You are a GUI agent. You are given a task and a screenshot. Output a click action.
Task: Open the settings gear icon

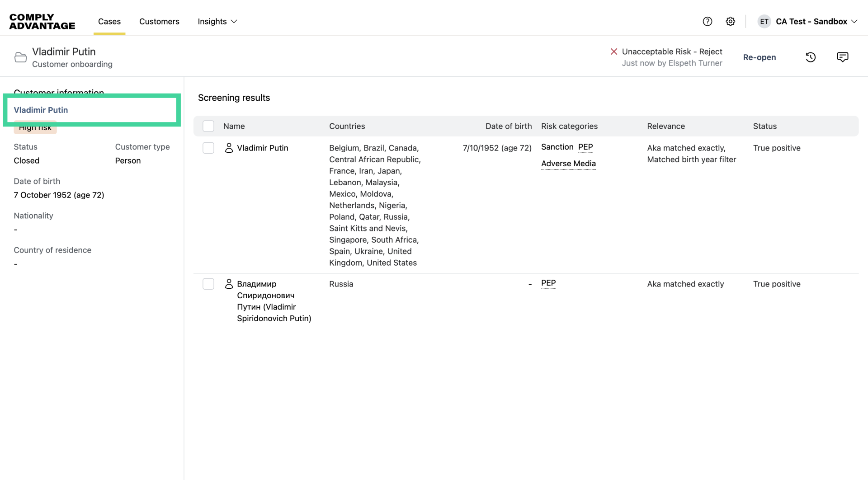point(731,21)
